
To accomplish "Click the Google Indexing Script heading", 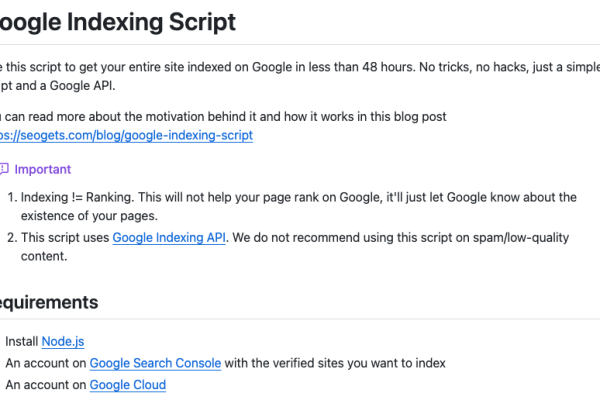I will click(117, 22).
